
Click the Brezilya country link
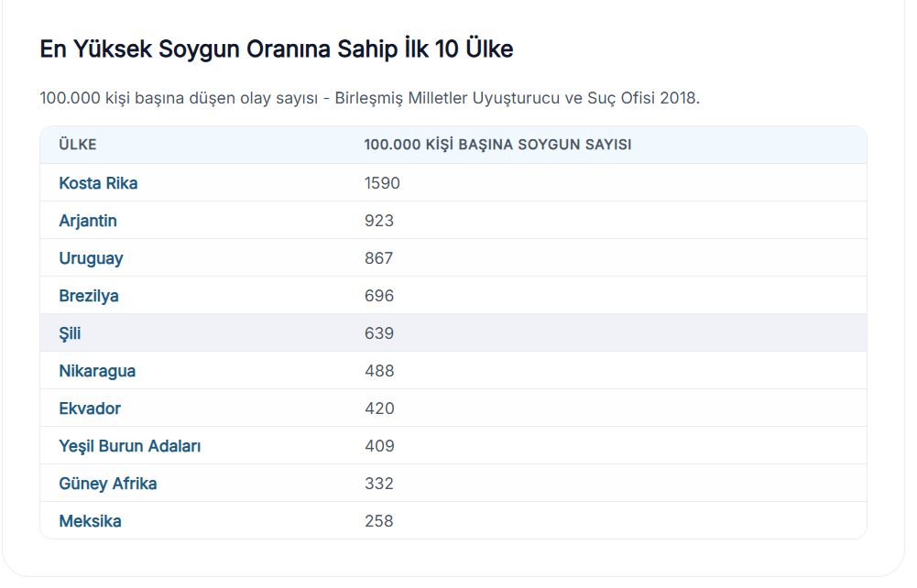point(89,296)
